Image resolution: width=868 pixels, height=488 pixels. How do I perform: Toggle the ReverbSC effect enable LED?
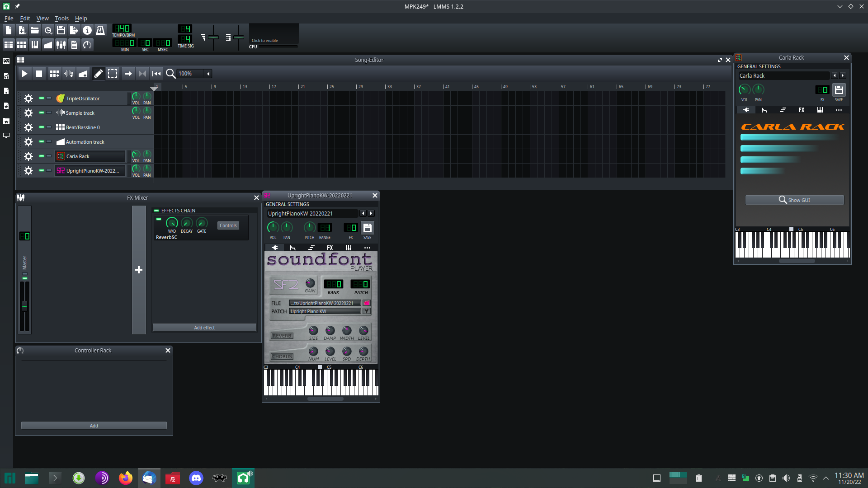159,219
